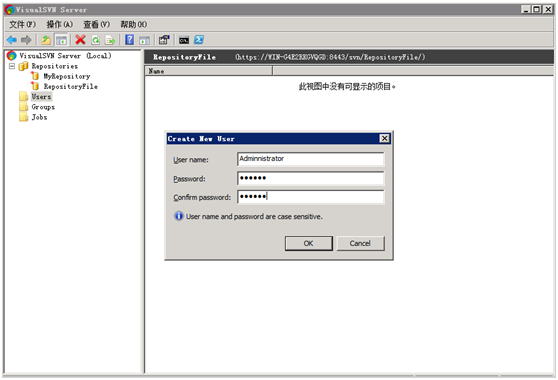The height and width of the screenshot is (380, 558).
Task: Open Help with the blue question mark icon
Action: tap(130, 40)
